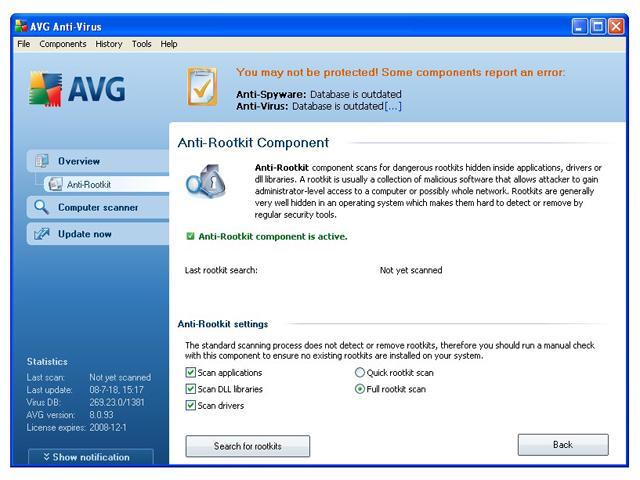The width and height of the screenshot is (640, 480).
Task: Click the Statistics heading in the sidebar
Action: coord(47,361)
